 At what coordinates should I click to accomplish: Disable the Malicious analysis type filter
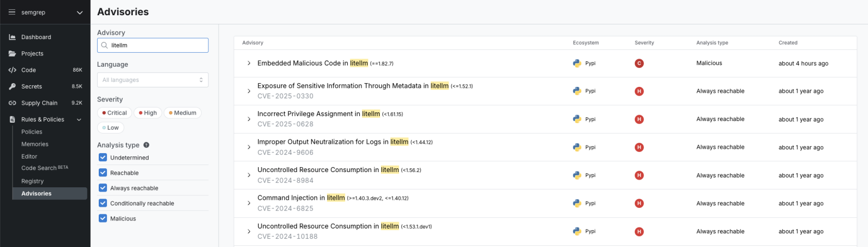(x=103, y=218)
